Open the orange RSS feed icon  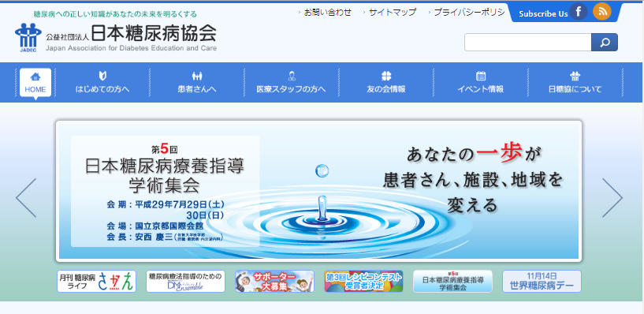pos(601,12)
